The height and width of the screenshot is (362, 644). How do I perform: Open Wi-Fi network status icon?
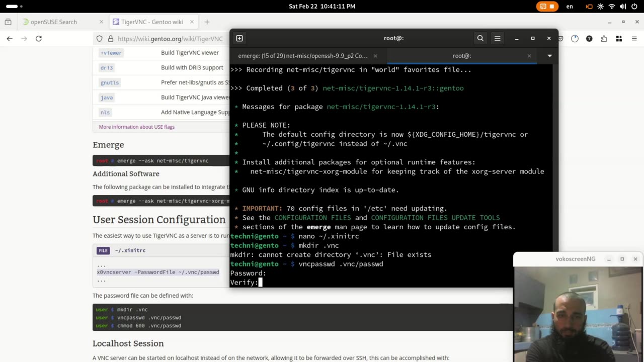[612, 7]
